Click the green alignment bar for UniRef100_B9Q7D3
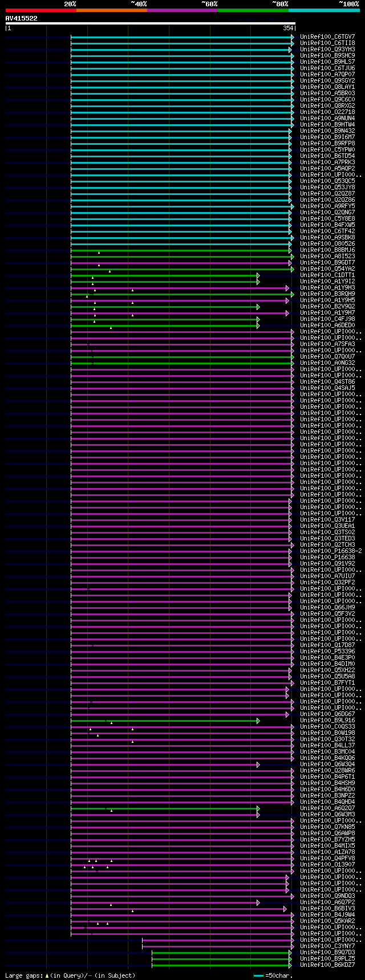The height and width of the screenshot is (980, 365). tap(221, 953)
